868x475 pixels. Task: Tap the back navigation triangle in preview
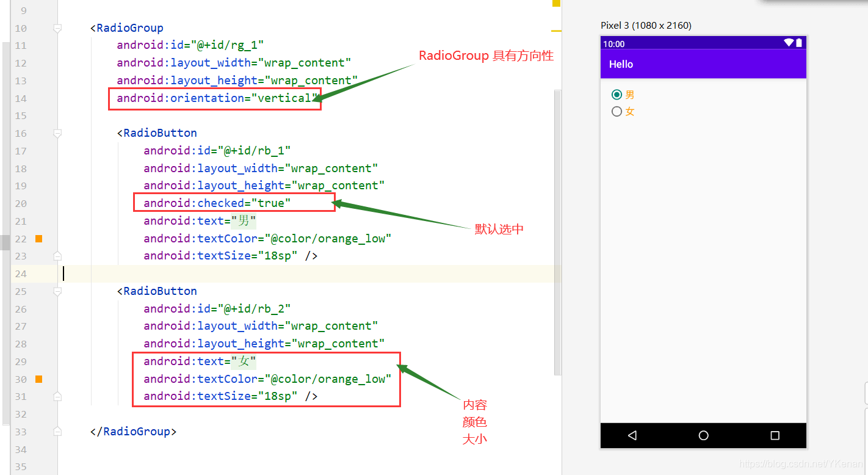[x=632, y=435]
